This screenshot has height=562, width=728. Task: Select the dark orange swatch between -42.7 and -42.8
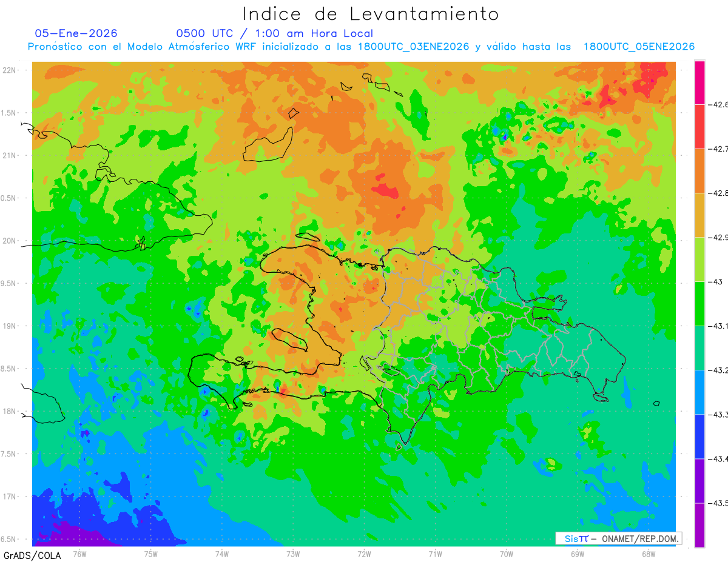pos(699,170)
